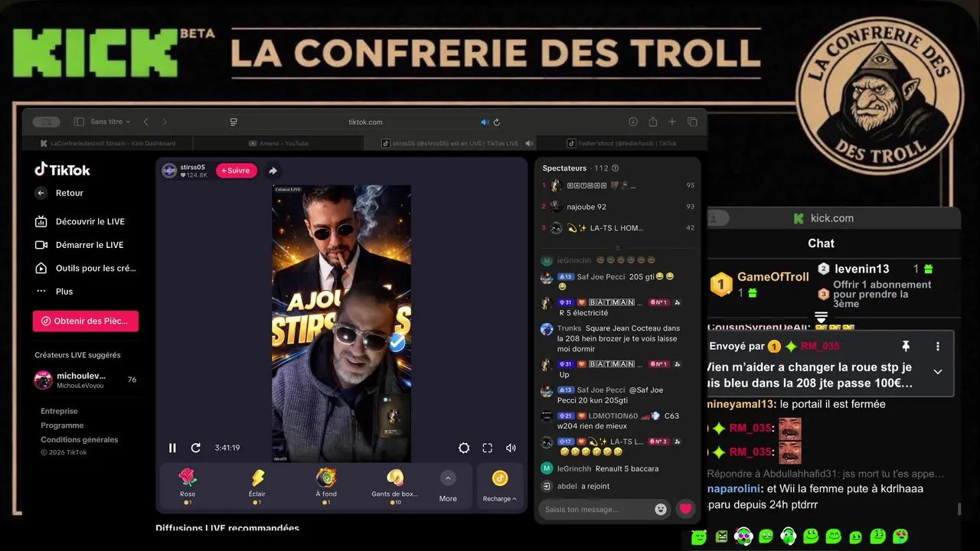The height and width of the screenshot is (551, 980).
Task: Collapse the Kick gift leaderboard handle
Action: (x=822, y=317)
